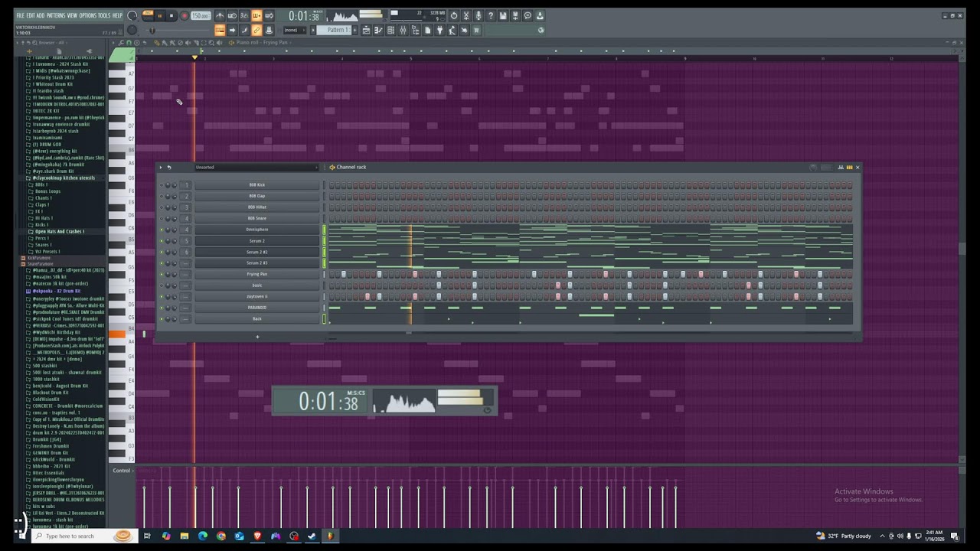
Task: Click the 808 Clap channel pan knob
Action: pos(168,196)
